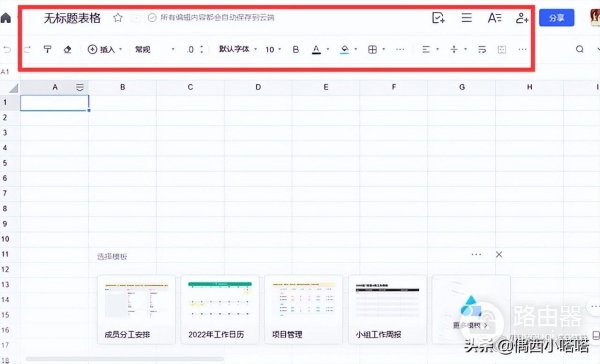Click the cell borders grid icon
This screenshot has width=600, height=364.
[372, 49]
